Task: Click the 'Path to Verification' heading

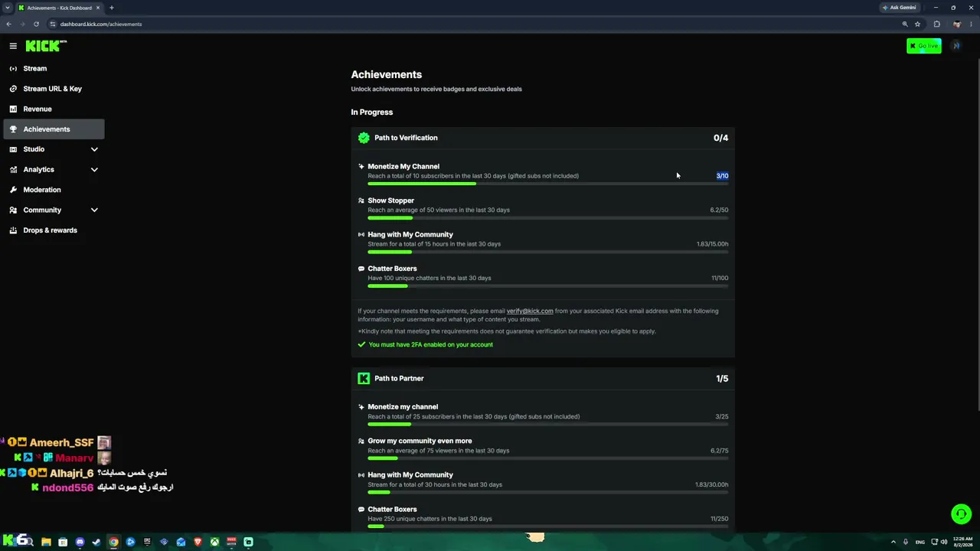Action: pyautogui.click(x=406, y=138)
